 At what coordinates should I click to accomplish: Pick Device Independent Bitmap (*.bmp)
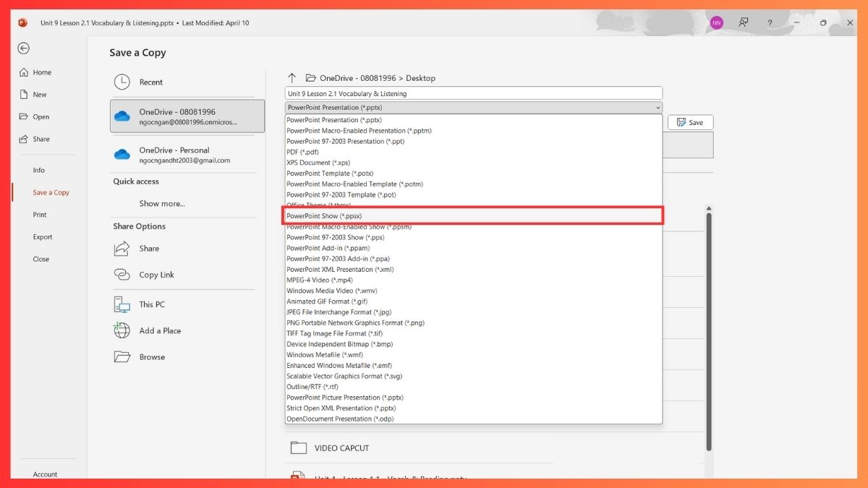pos(474,344)
